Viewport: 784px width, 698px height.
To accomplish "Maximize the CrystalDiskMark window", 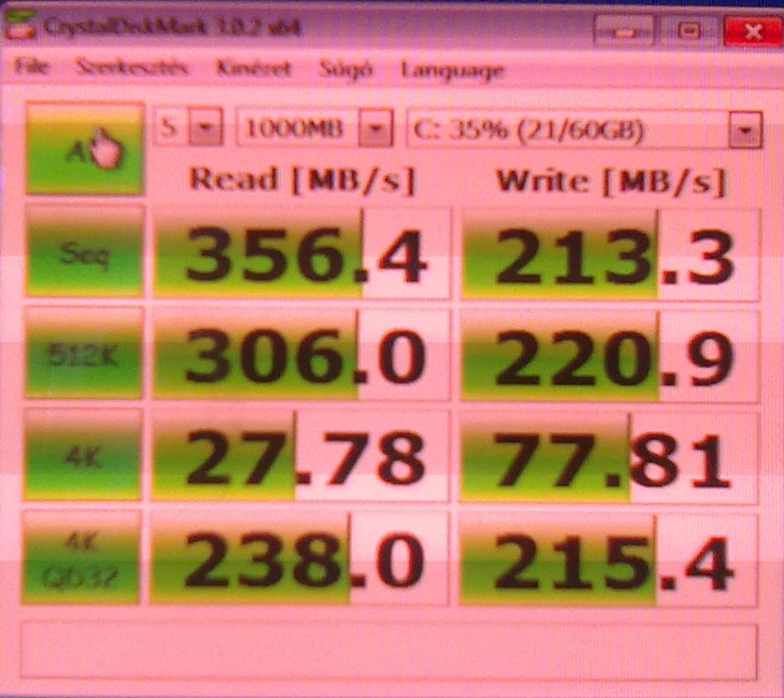I will 689,31.
